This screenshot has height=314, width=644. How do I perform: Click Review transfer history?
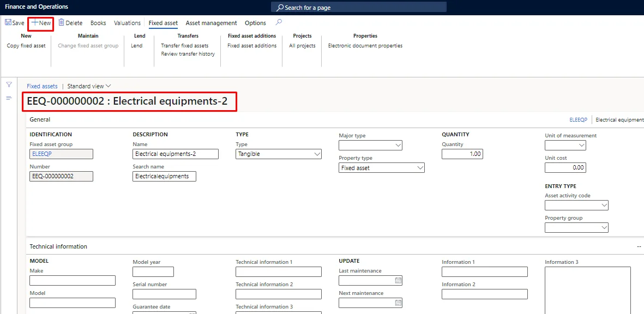pyautogui.click(x=188, y=54)
